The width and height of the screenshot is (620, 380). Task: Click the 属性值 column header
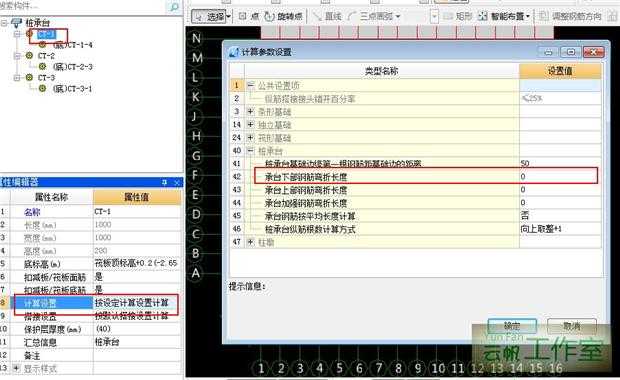click(137, 197)
